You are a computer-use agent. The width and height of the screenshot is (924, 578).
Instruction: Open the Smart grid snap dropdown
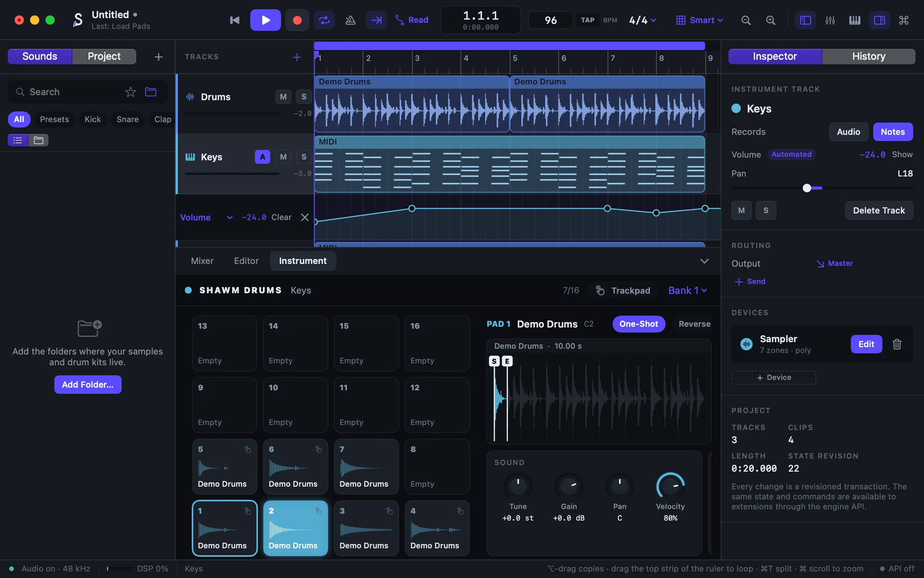pos(700,20)
